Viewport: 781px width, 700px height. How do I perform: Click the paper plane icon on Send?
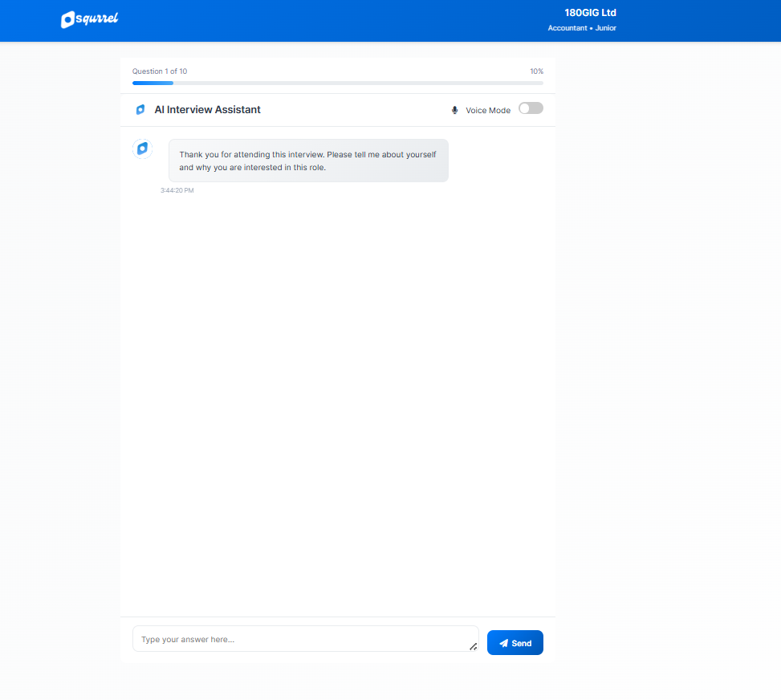tap(503, 643)
